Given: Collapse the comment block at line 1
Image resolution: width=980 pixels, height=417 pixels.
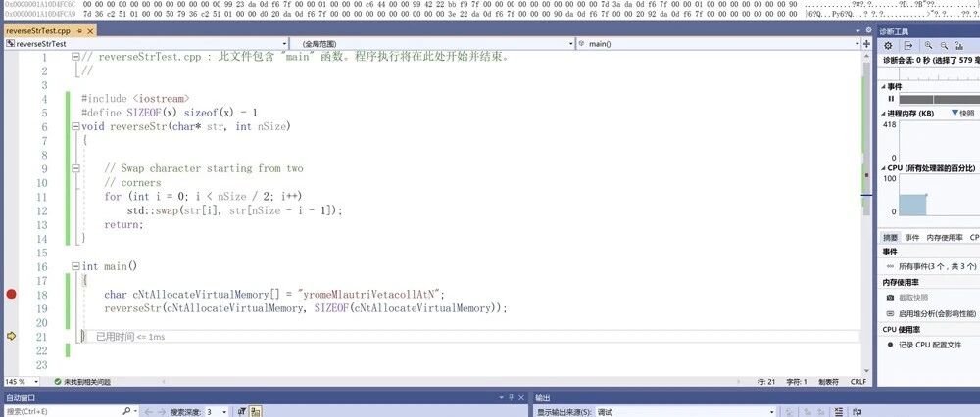Looking at the screenshot, I should (75, 56).
